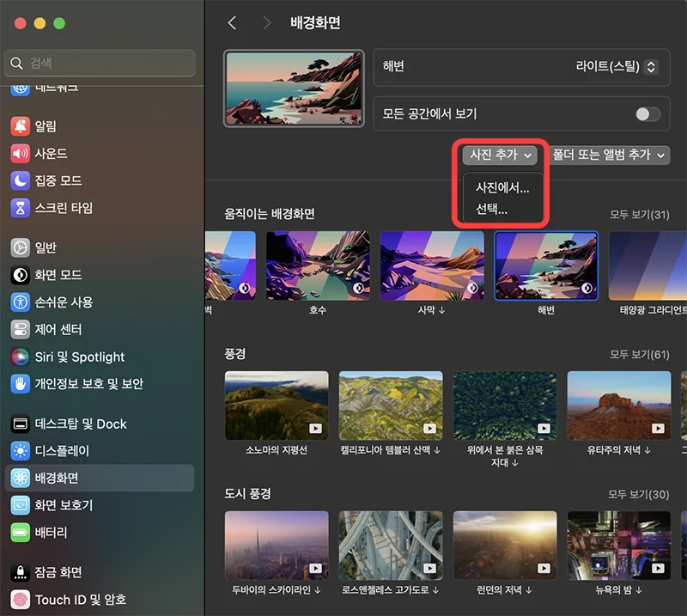
Task: Open 배터리 sidebar label
Action: point(52,533)
